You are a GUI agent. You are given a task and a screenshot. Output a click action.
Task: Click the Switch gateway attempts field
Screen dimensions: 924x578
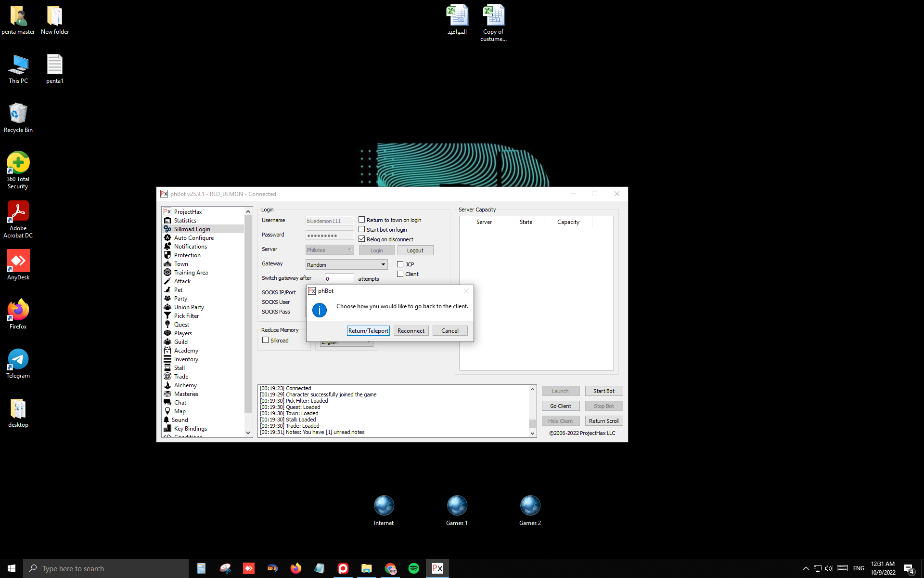339,278
